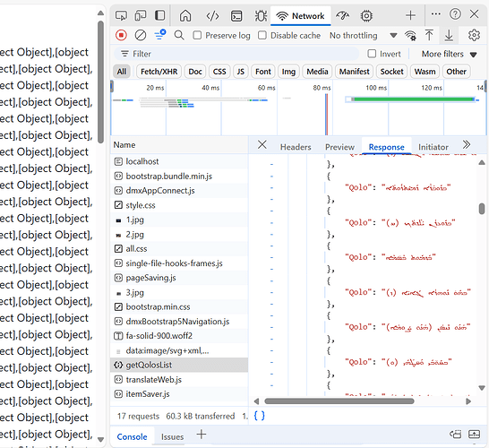Filter requests by Media
Viewport: 489px width, 448px height.
pos(317,72)
